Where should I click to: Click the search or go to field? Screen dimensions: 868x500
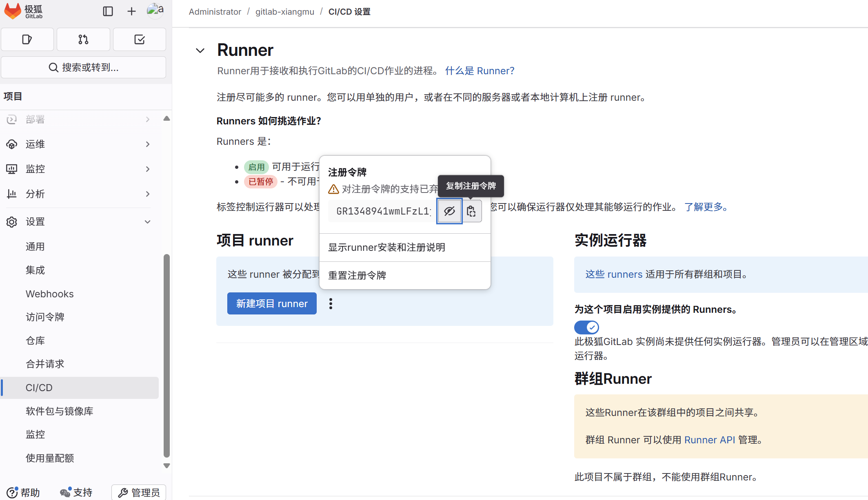point(83,67)
